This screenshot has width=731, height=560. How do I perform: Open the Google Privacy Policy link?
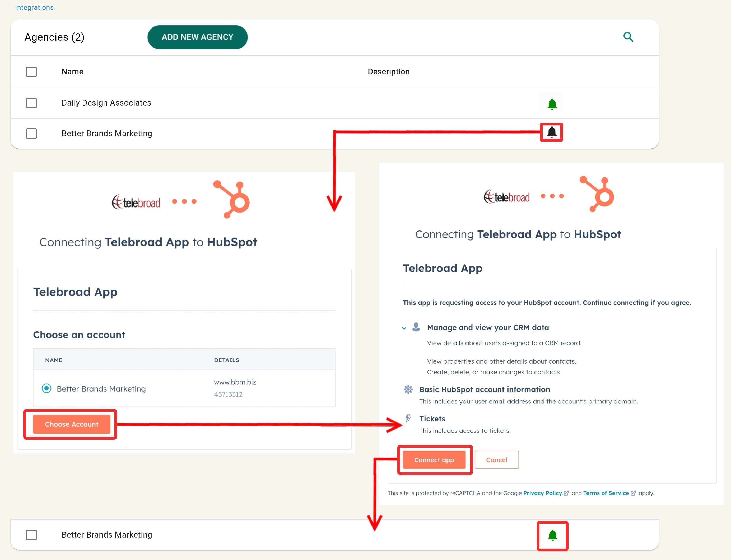[542, 493]
